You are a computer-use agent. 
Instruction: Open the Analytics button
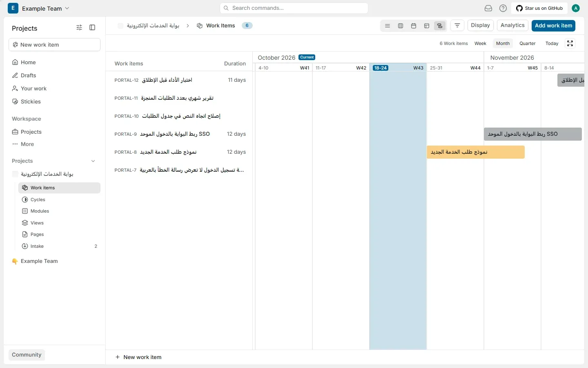[512, 25]
